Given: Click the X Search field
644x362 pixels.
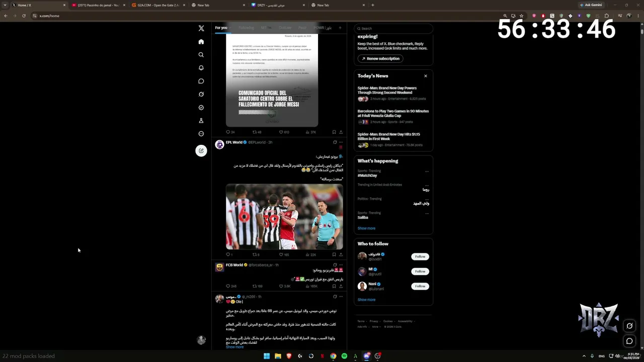Looking at the screenshot, I should 393,29.
